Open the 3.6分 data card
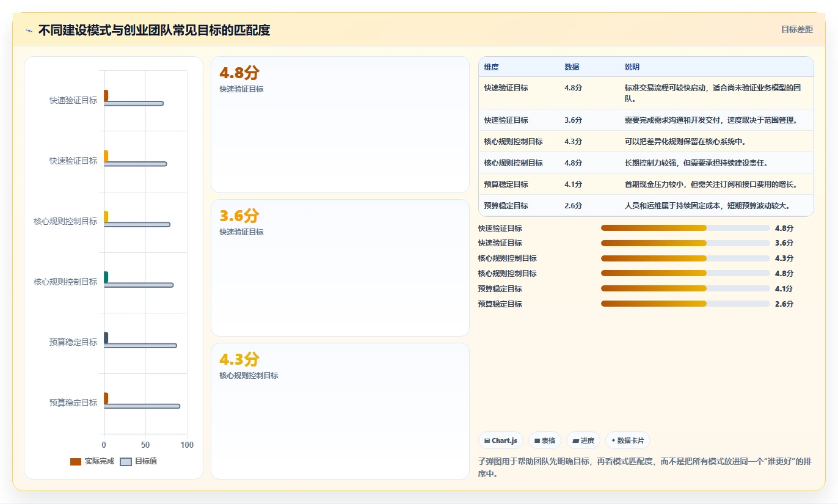Image resolution: width=838 pixels, height=504 pixels. click(340, 268)
